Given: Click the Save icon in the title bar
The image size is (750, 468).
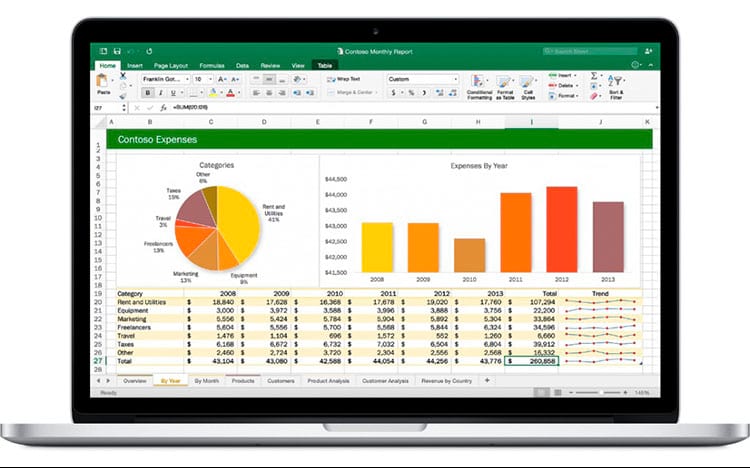Looking at the screenshot, I should (117, 51).
